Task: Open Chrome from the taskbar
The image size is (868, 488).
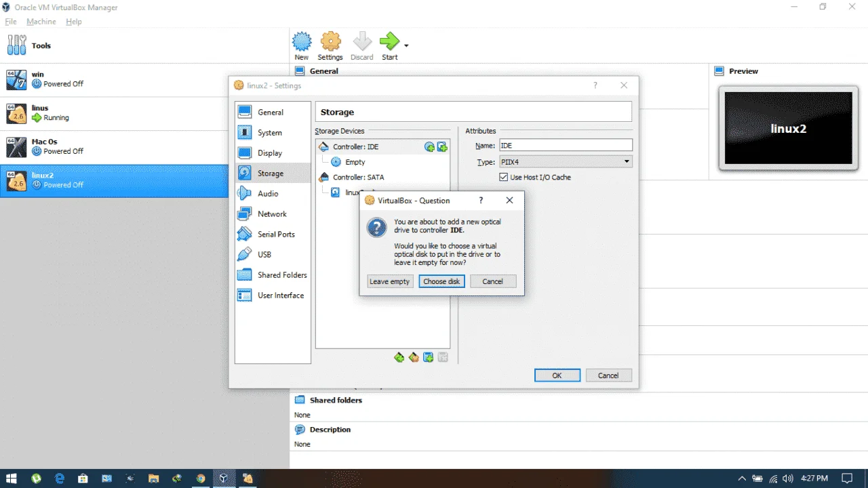Action: [200, 479]
